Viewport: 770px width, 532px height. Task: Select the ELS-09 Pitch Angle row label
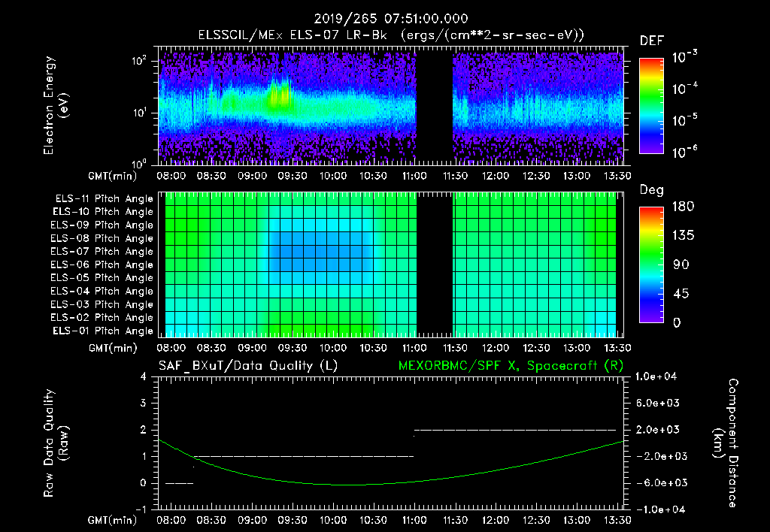point(102,225)
